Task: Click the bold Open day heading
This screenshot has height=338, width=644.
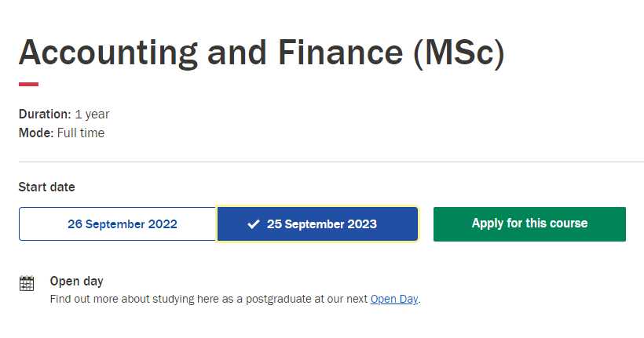Action: pos(76,282)
